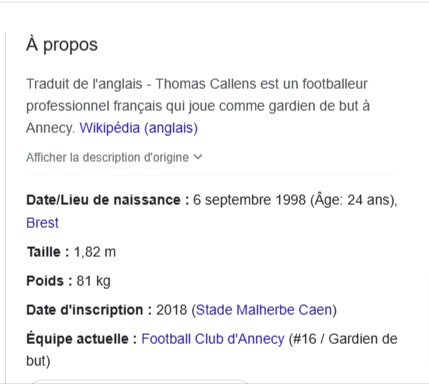
Task: Follow the Stade Malherbe Caen link
Action: (264, 310)
